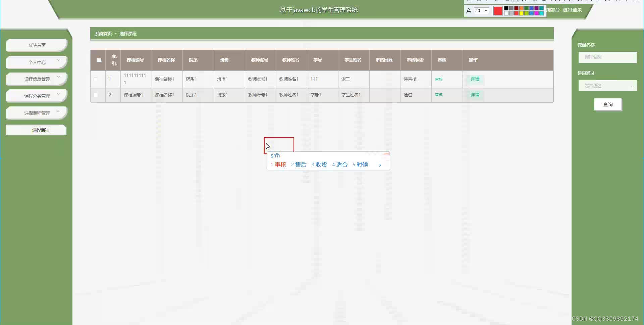This screenshot has height=325, width=644.
Task: Choose IME candidate 4 适合
Action: [x=340, y=165]
